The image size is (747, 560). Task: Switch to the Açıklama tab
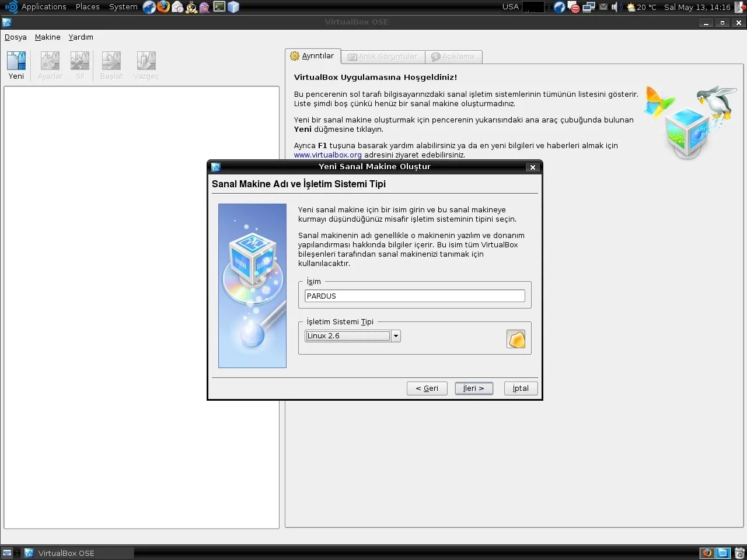point(453,57)
